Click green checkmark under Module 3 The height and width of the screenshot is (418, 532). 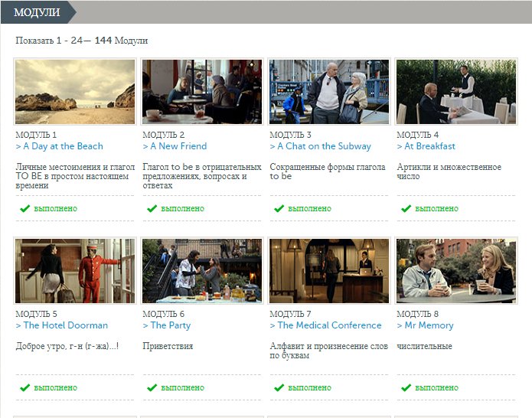pos(279,208)
